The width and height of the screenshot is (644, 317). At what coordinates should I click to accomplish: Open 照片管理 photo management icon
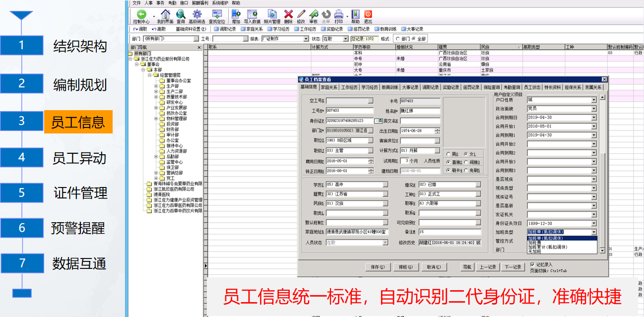[x=272, y=15]
